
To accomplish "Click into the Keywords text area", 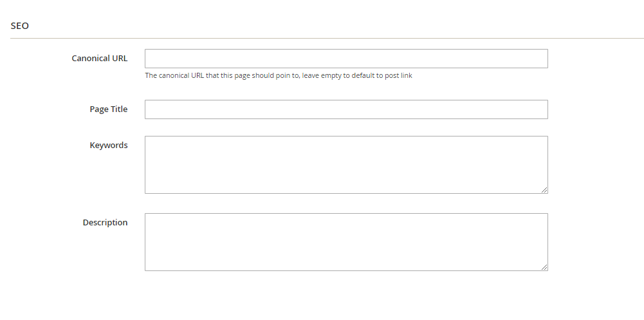I will pyautogui.click(x=346, y=165).
